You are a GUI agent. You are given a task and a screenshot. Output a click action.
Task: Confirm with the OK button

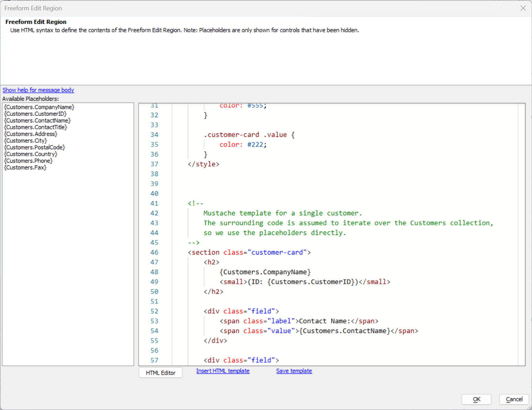click(476, 399)
